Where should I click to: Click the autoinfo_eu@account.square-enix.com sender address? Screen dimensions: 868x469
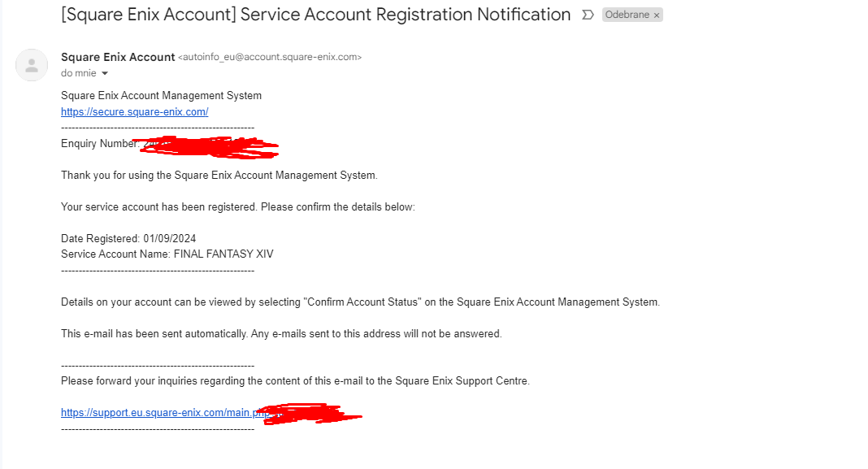(x=270, y=57)
